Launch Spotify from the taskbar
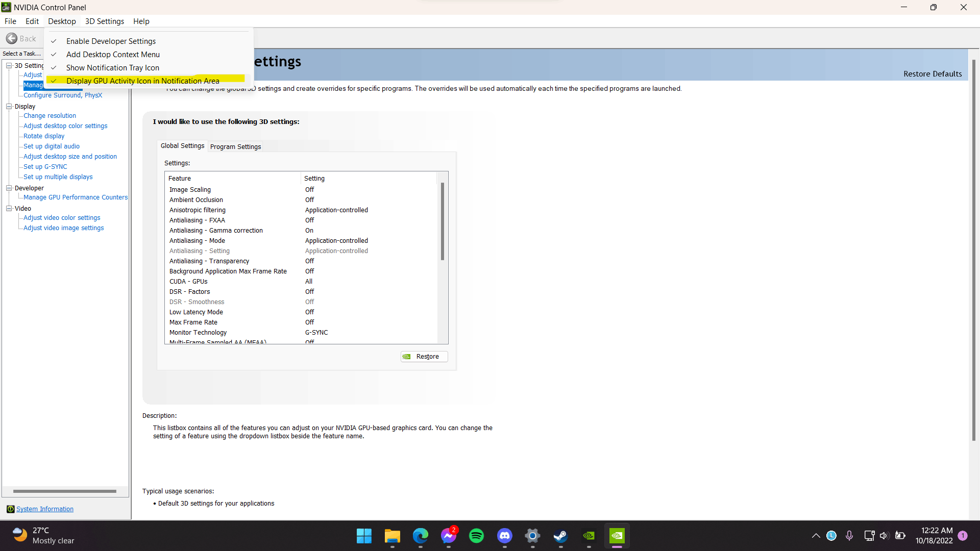The image size is (980, 551). [476, 536]
